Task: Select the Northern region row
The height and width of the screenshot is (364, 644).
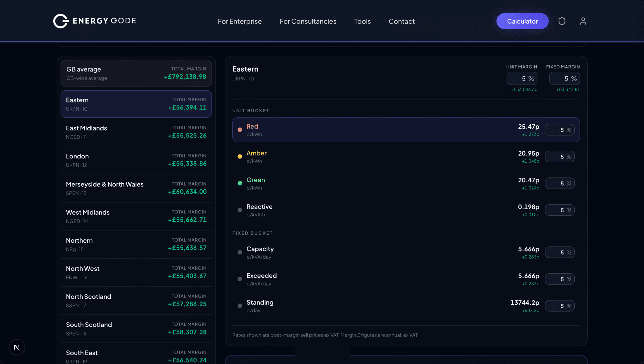Action: (x=136, y=245)
